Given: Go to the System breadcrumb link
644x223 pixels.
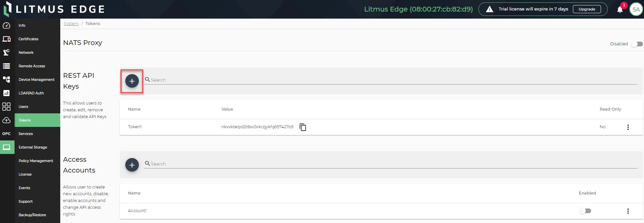Looking at the screenshot, I should (x=71, y=24).
